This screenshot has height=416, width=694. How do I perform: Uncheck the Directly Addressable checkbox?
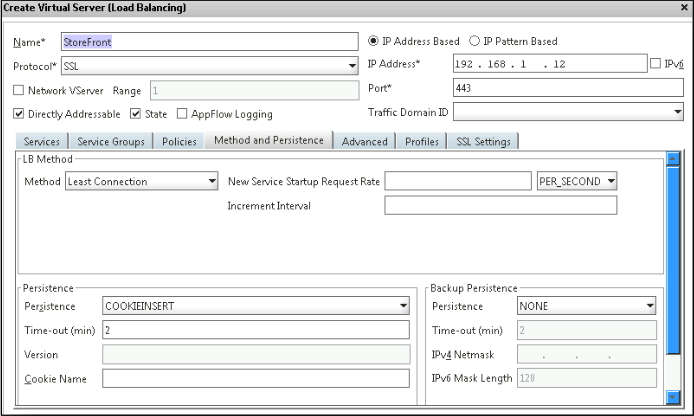coord(20,114)
